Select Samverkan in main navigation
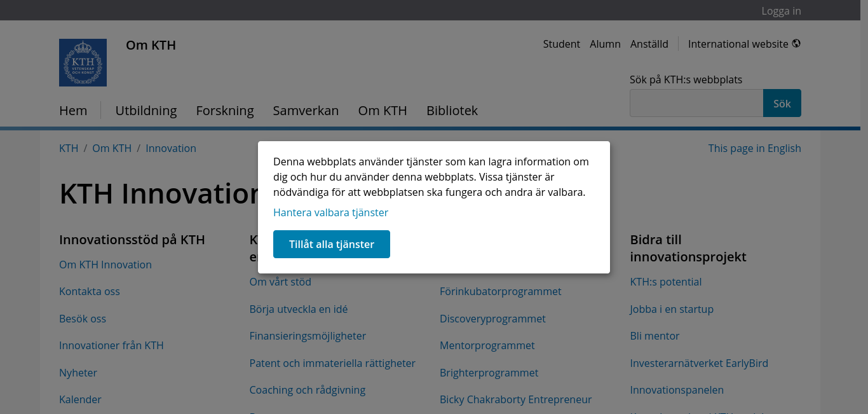Screen dimensions: 868x414 [306, 111]
